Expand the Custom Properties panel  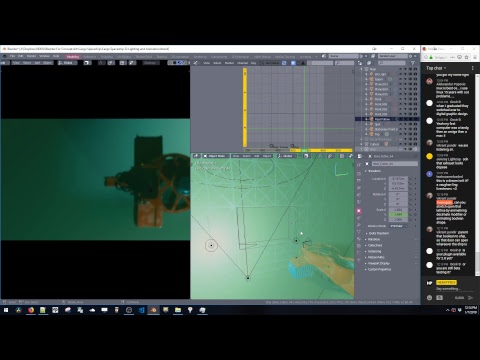point(379,269)
